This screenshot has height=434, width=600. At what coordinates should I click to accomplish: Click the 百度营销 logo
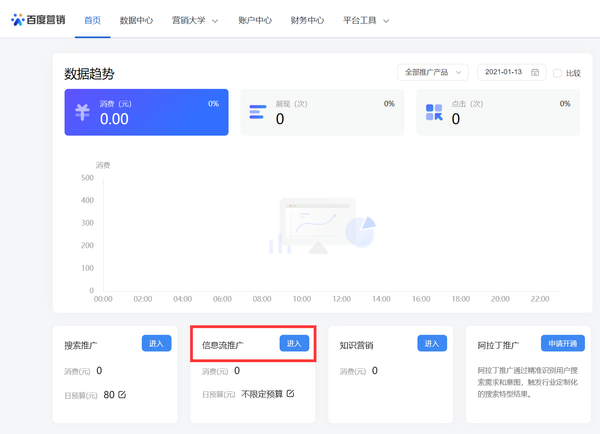pyautogui.click(x=38, y=20)
